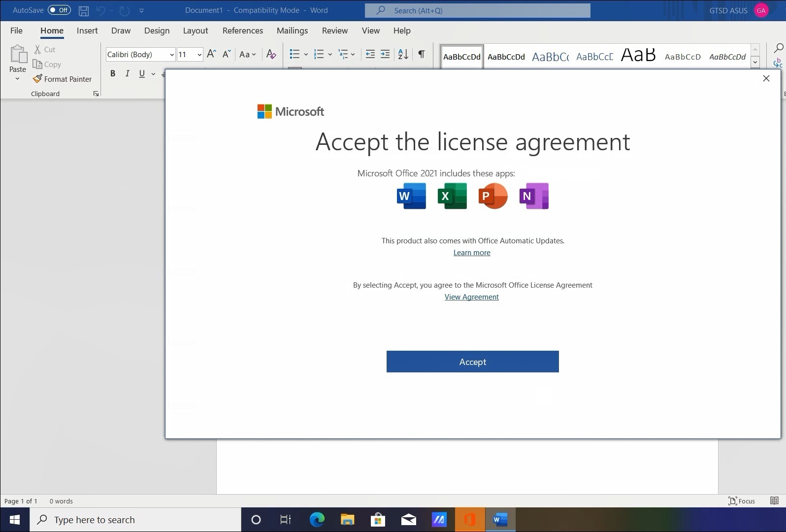The height and width of the screenshot is (532, 786).
Task: Click the Search (Alt+Q) box
Action: coord(477,10)
